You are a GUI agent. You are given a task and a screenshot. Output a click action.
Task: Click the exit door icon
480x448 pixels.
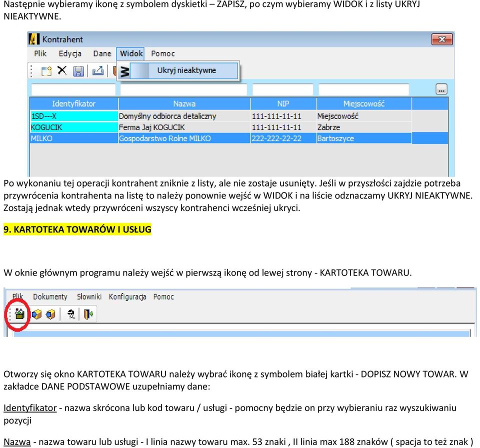88,314
